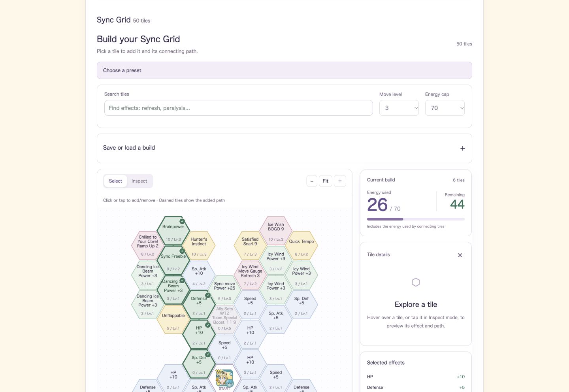The width and height of the screenshot is (569, 392).
Task: Select the Quick Tempo tile
Action: pos(301,246)
